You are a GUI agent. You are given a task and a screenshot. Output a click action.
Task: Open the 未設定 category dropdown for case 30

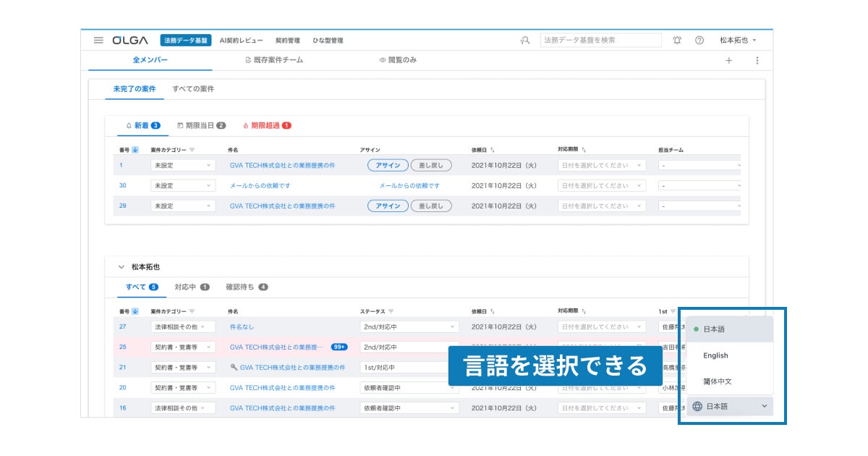coord(183,185)
